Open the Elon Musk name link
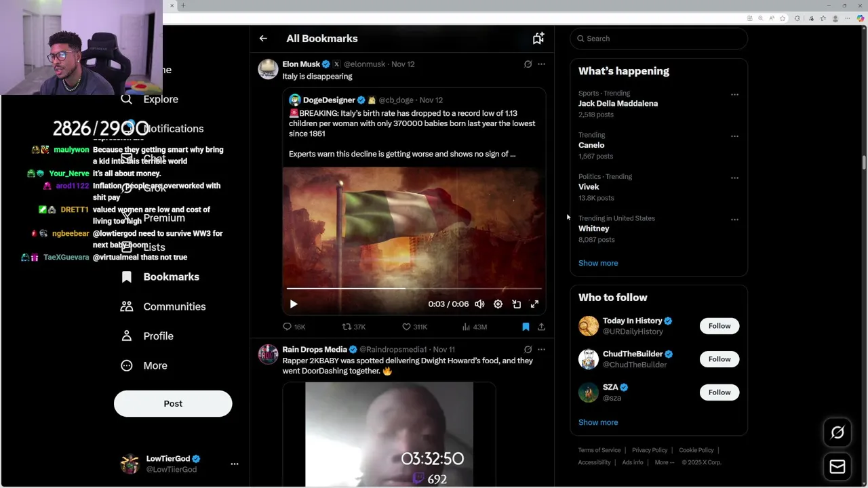Screen dimensions: 868x488 (301, 64)
